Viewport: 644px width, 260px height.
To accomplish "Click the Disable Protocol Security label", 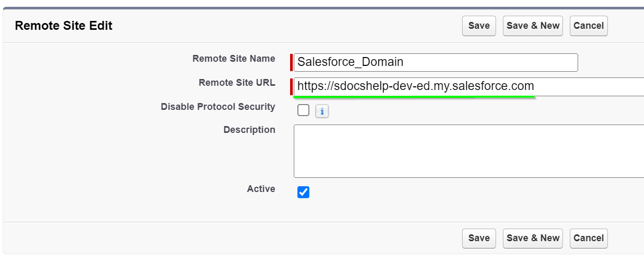I will (x=218, y=107).
